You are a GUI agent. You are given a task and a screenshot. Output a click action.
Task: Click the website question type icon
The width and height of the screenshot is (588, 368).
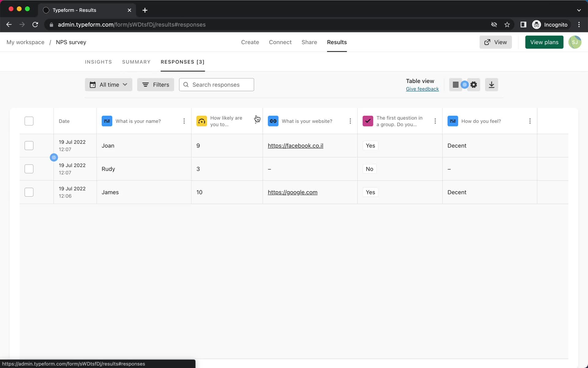273,121
